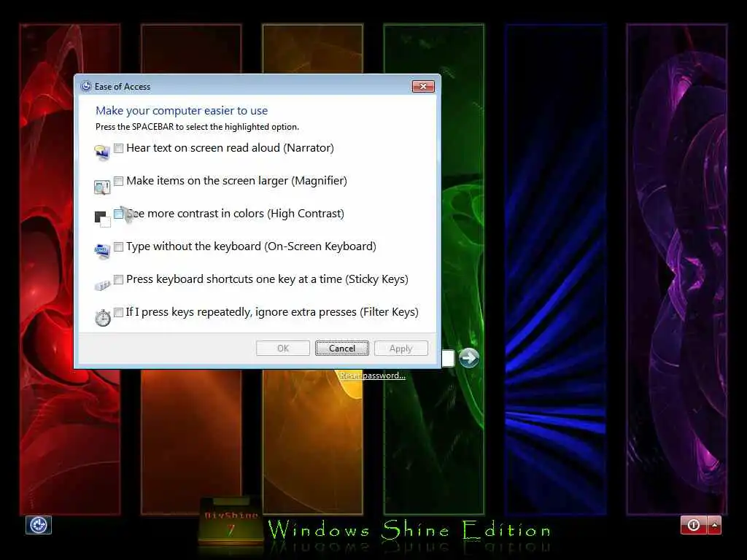Tick the Magnifier checkbox
This screenshot has width=747, height=560.
118,181
